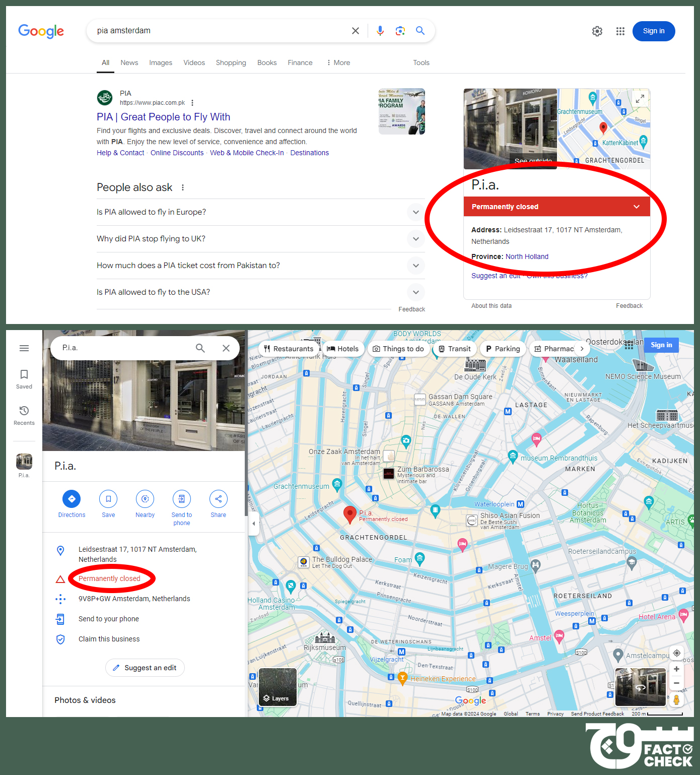The width and height of the screenshot is (700, 775).
Task: Open the Google settings gear
Action: tap(597, 31)
